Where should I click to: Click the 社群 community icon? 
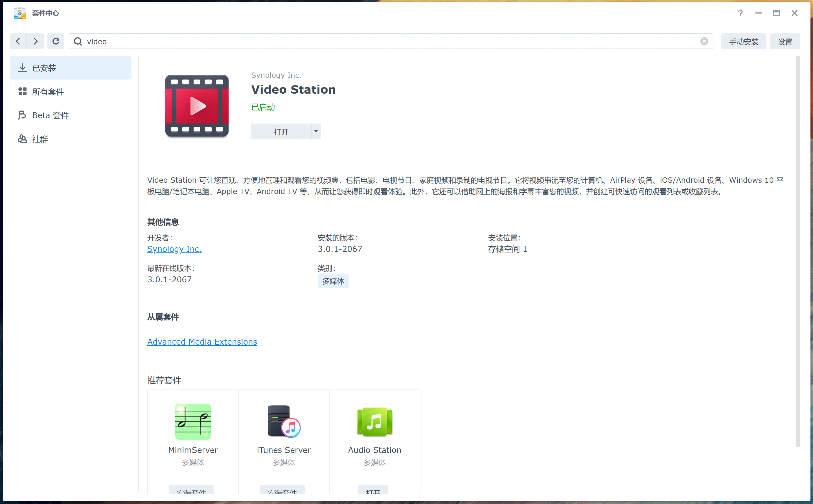click(22, 139)
